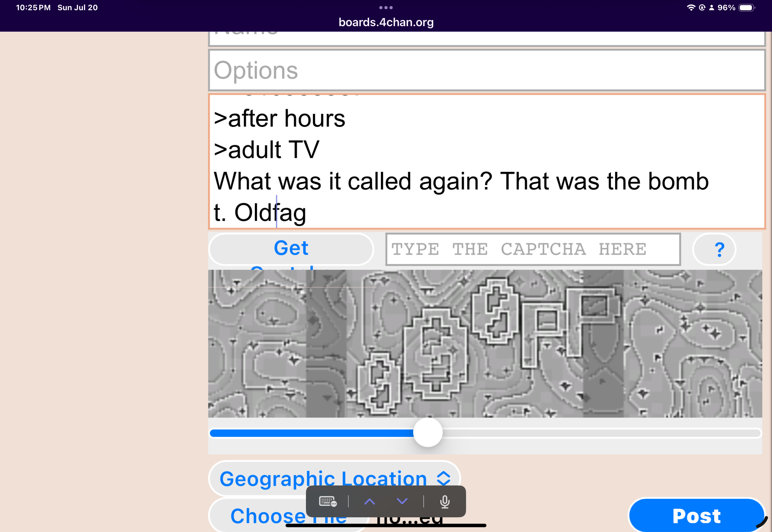This screenshot has width=772, height=532.
Task: Tap the microphone dictation icon
Action: pos(445,501)
